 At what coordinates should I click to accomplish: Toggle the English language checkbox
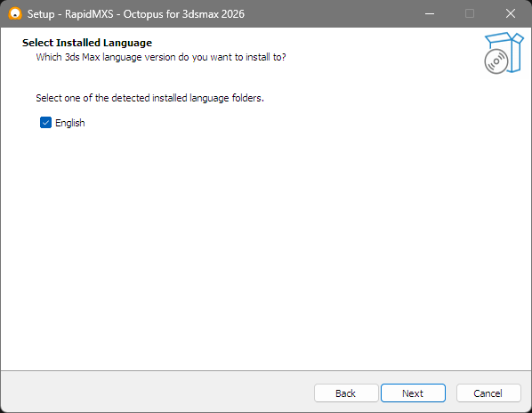45,123
